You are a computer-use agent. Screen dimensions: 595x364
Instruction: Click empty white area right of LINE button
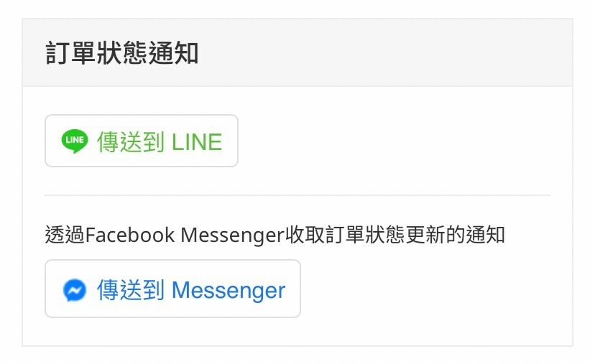pos(395,141)
